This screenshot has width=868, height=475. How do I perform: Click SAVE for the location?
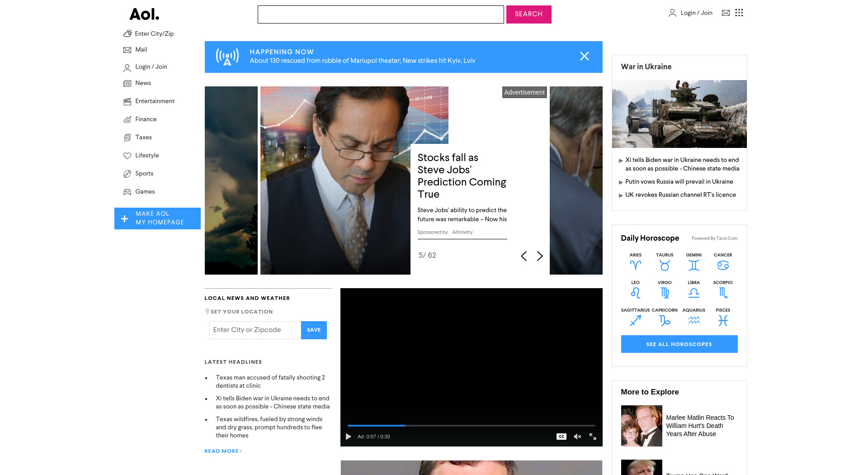314,330
